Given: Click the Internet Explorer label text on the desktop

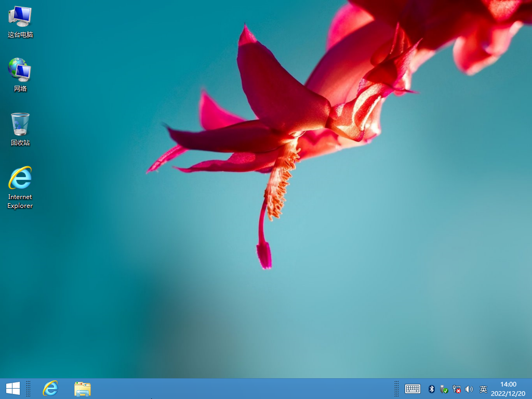Looking at the screenshot, I should click(20, 202).
